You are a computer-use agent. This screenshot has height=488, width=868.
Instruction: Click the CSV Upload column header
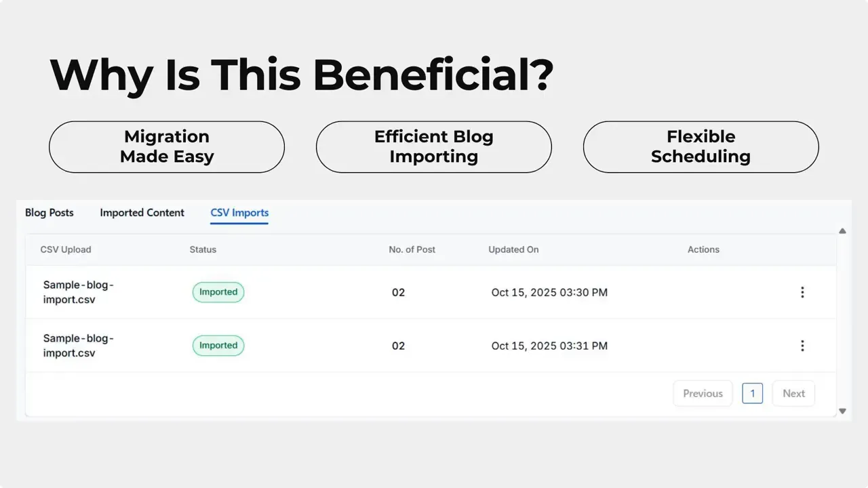pyautogui.click(x=66, y=249)
